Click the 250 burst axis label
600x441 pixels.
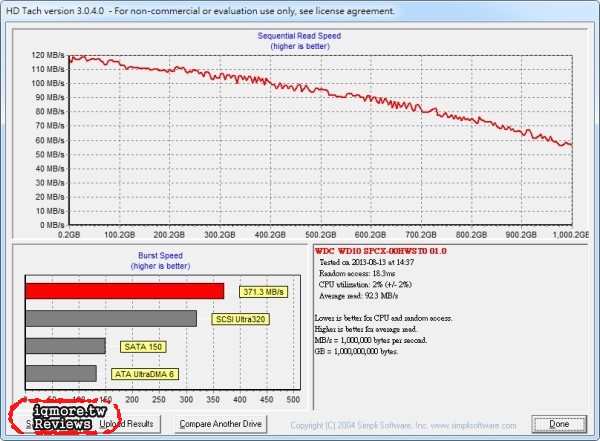159,400
